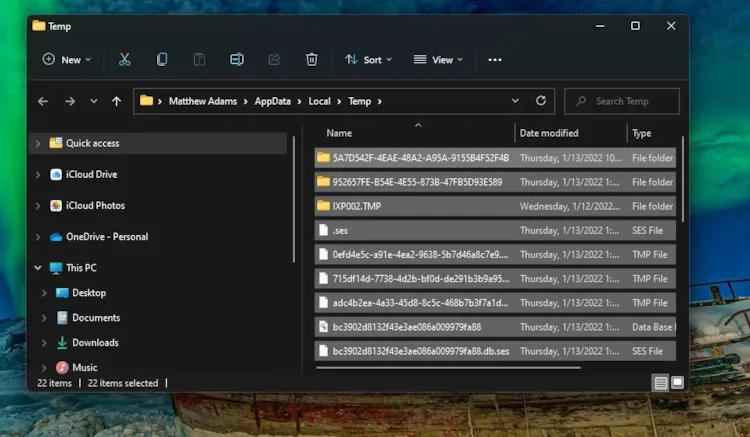Open the New dropdown menu
The width and height of the screenshot is (750, 437).
(67, 60)
